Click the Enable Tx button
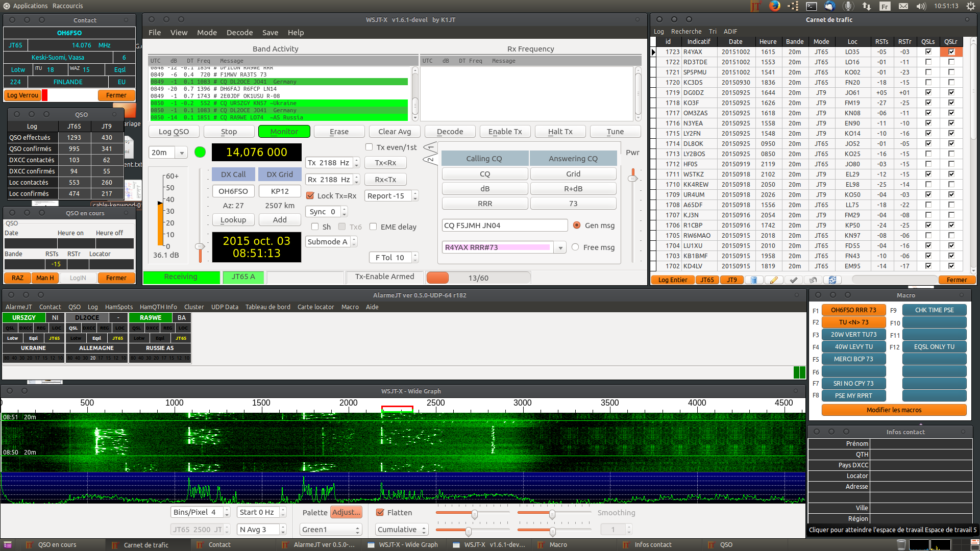The image size is (980, 551). click(x=505, y=132)
